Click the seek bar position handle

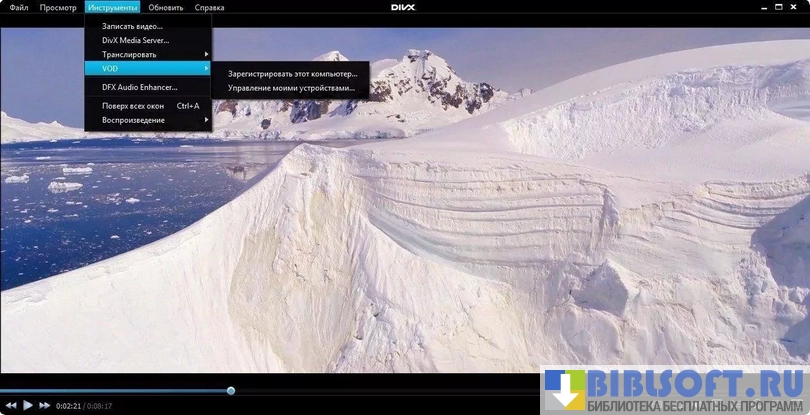pos(231,391)
